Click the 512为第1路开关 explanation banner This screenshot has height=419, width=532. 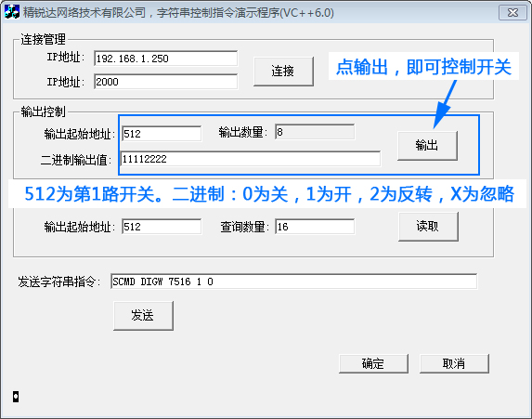point(268,194)
